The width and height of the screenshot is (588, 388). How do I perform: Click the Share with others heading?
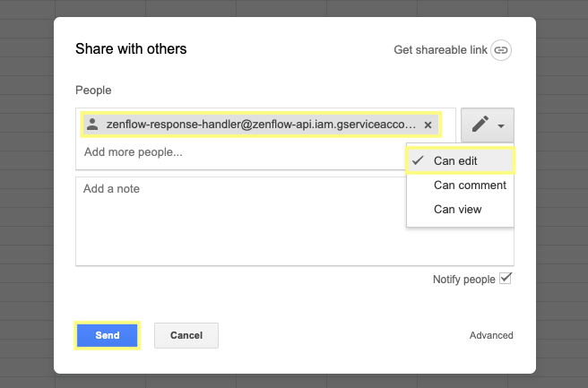tap(131, 49)
